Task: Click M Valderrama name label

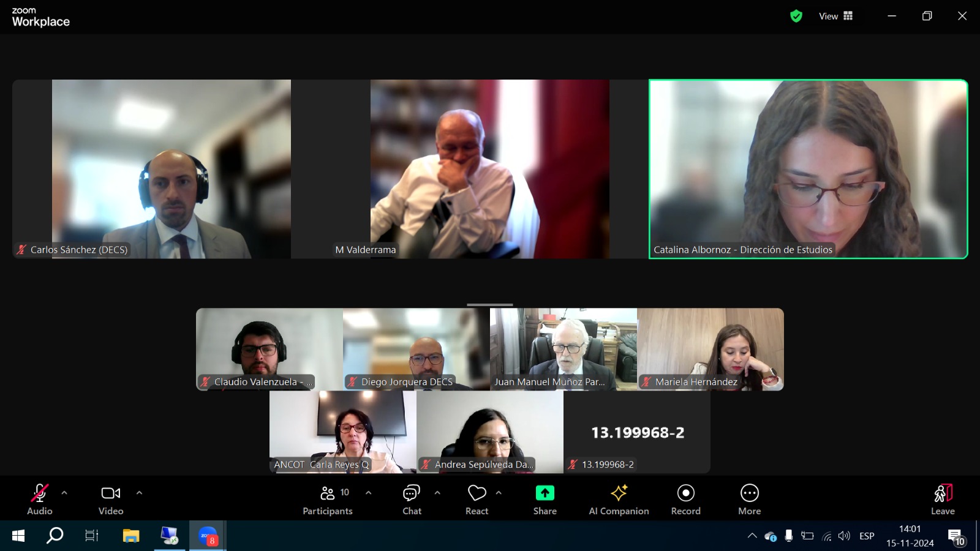Action: (366, 249)
